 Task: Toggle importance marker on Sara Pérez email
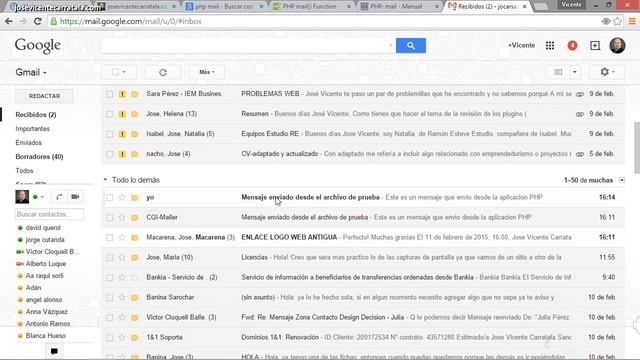(x=122, y=94)
